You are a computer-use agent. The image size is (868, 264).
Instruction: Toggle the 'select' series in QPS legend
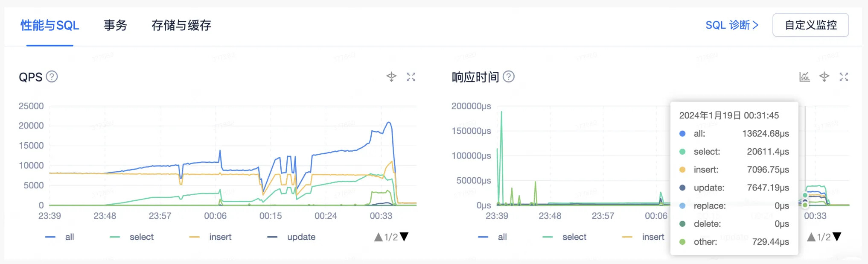[132, 237]
